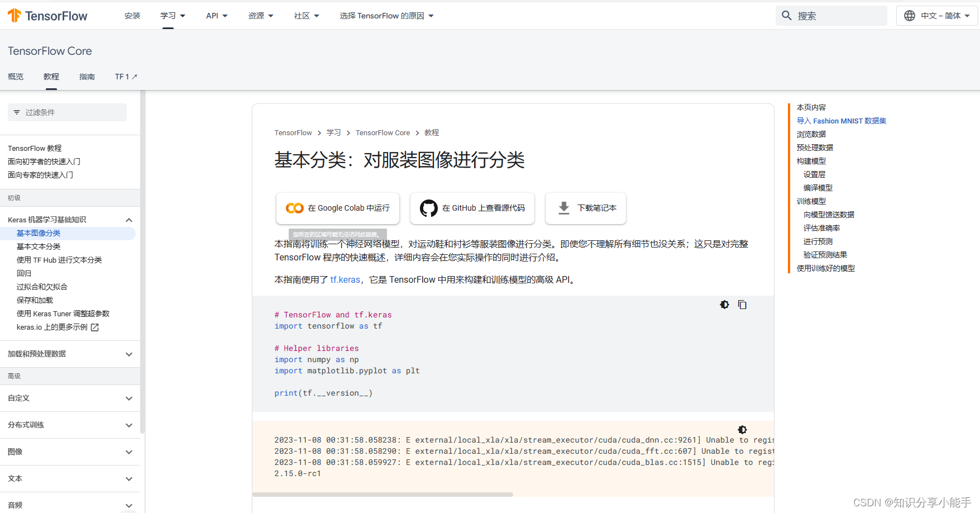Open the 资源 dropdown menu

coord(261,16)
